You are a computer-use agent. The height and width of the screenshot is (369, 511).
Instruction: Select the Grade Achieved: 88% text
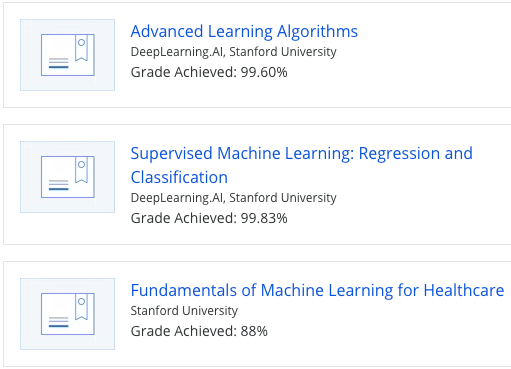click(199, 331)
